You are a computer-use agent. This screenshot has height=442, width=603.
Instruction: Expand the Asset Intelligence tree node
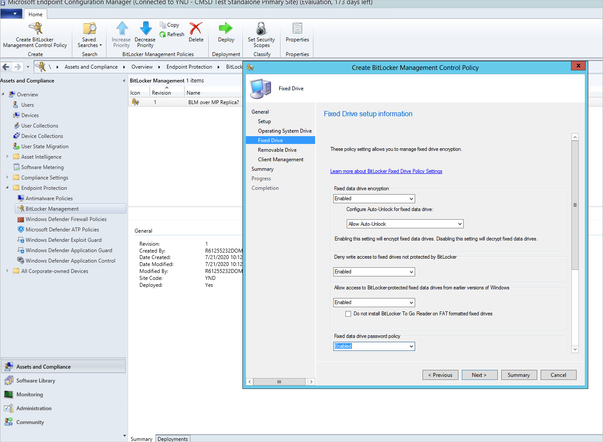pos(7,157)
